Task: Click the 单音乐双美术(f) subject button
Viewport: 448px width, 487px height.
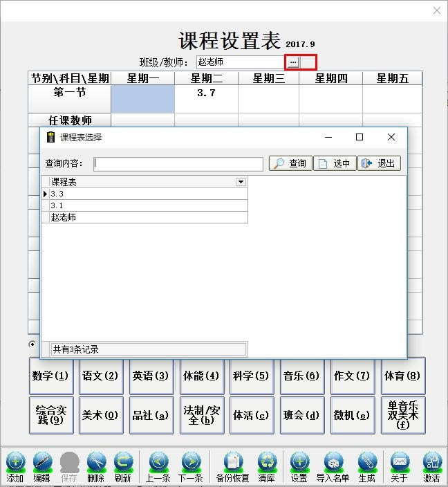Action: click(x=403, y=415)
